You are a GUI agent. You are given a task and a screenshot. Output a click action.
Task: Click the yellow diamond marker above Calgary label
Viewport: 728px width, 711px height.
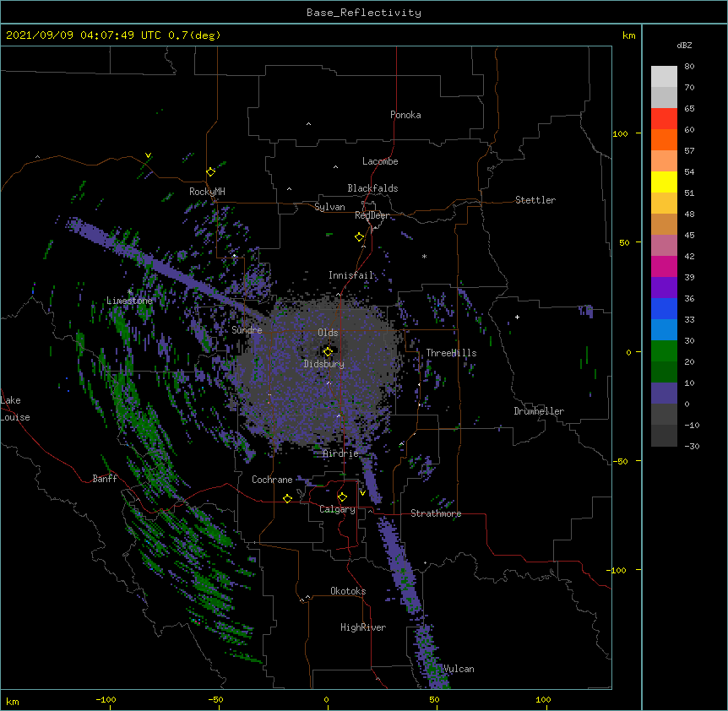(x=342, y=497)
